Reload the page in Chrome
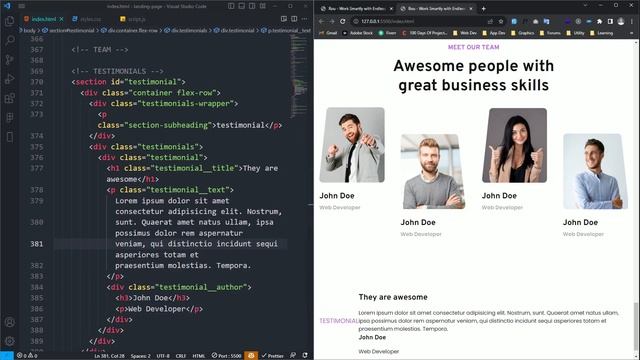 pyautogui.click(x=342, y=21)
